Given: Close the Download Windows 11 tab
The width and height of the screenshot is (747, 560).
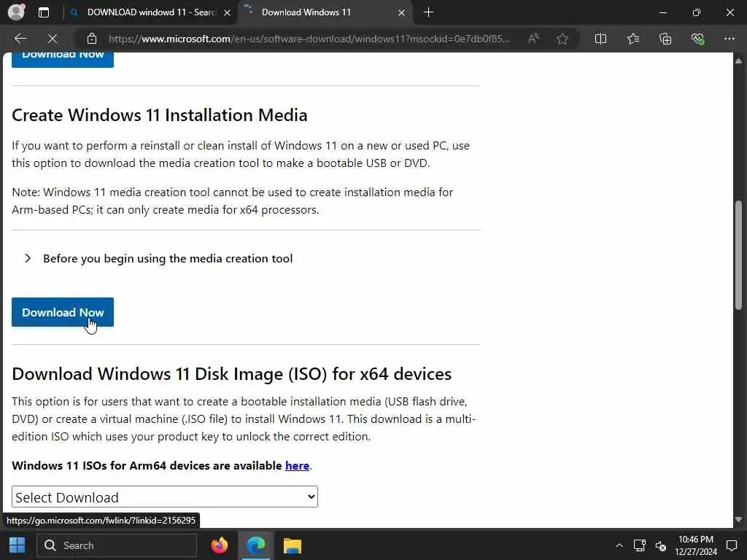Looking at the screenshot, I should click(401, 13).
